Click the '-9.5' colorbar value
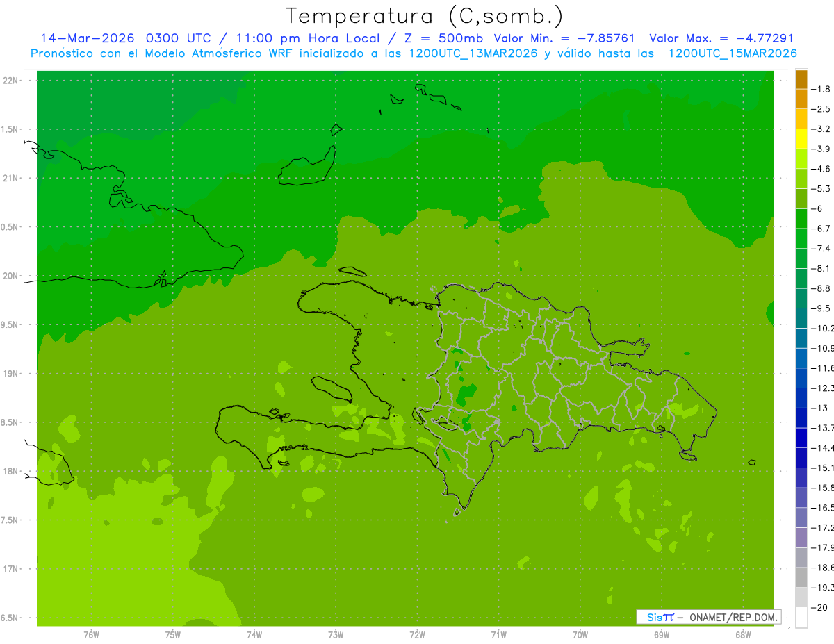Screen dimensions: 834x644 [x=821, y=308]
